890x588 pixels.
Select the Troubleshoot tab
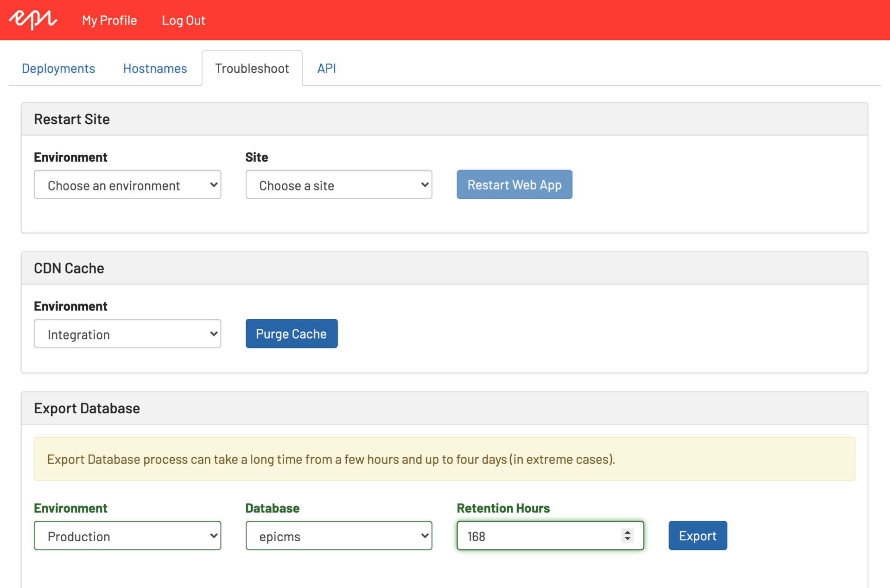click(252, 68)
